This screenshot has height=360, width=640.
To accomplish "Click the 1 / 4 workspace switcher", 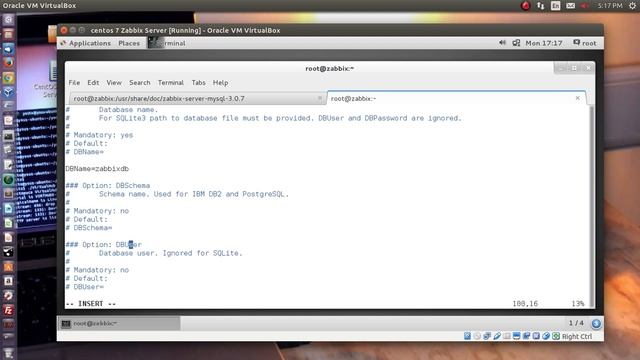I will coord(576,323).
